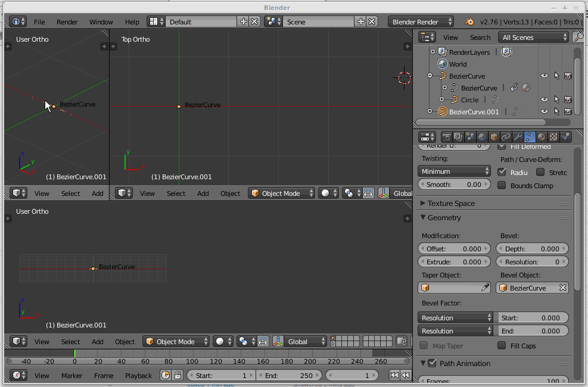Expand the Circle item in the outliner

[x=441, y=99]
